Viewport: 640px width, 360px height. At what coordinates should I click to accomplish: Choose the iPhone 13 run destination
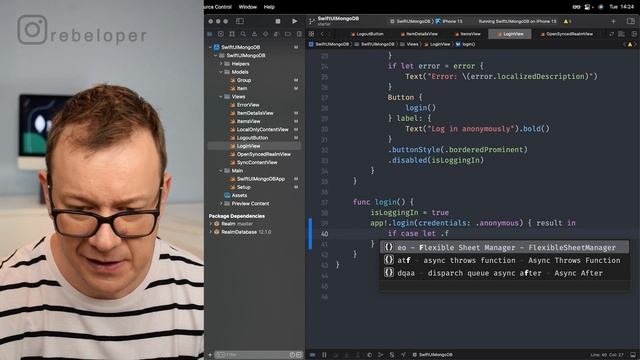(x=449, y=21)
